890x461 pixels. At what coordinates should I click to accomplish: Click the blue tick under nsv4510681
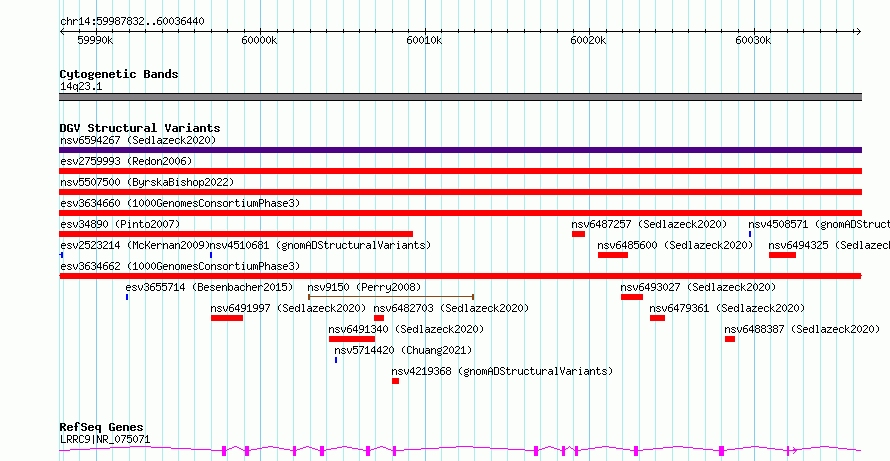[x=211, y=255]
